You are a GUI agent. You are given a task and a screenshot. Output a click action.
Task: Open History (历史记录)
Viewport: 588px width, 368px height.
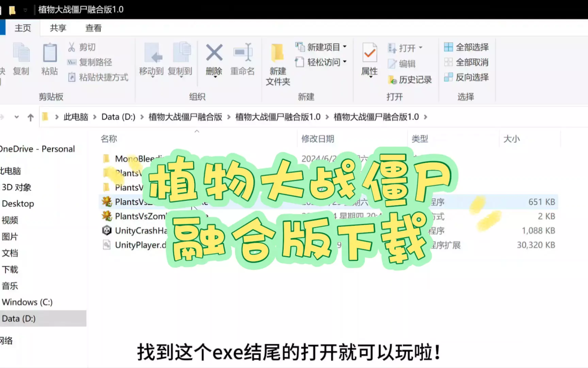tap(410, 80)
